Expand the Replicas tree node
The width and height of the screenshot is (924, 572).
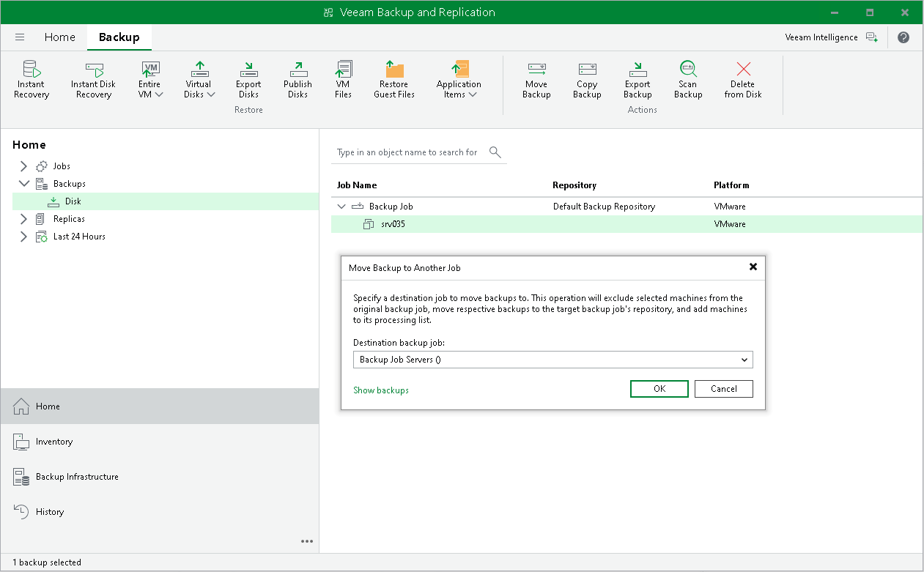tap(23, 218)
